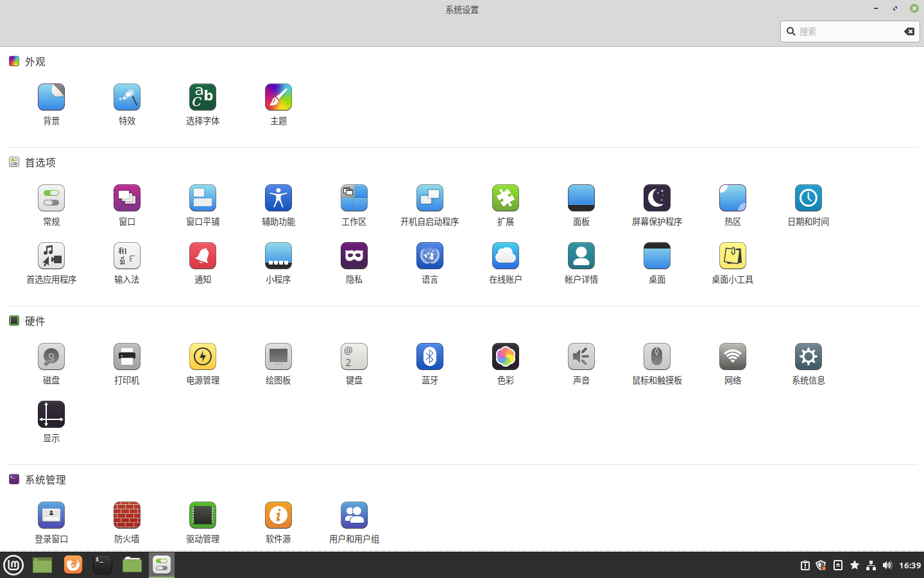Image resolution: width=924 pixels, height=578 pixels.
Task: Open 声音 sound settings
Action: pyautogui.click(x=581, y=364)
